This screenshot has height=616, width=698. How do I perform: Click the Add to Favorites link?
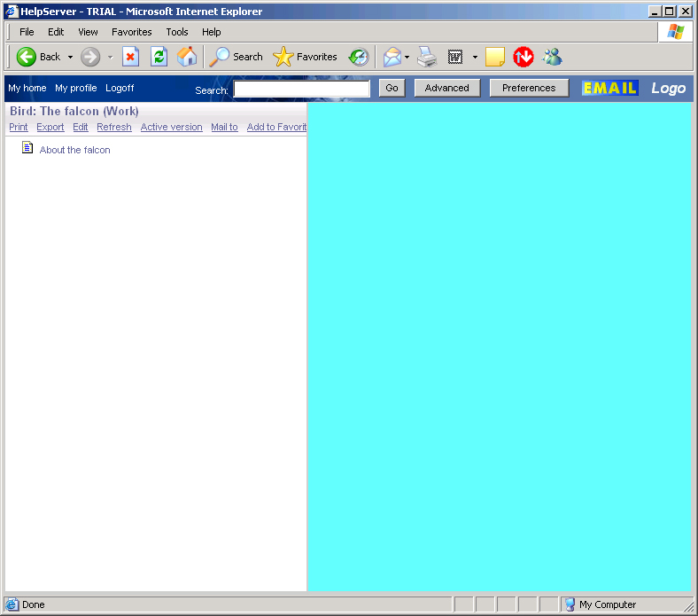click(x=276, y=128)
